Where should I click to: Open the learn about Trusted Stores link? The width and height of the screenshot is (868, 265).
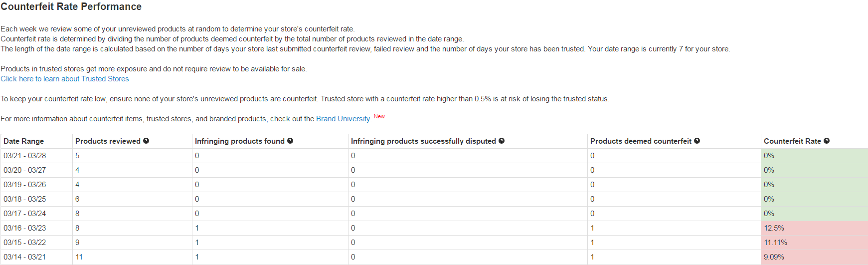pos(65,79)
